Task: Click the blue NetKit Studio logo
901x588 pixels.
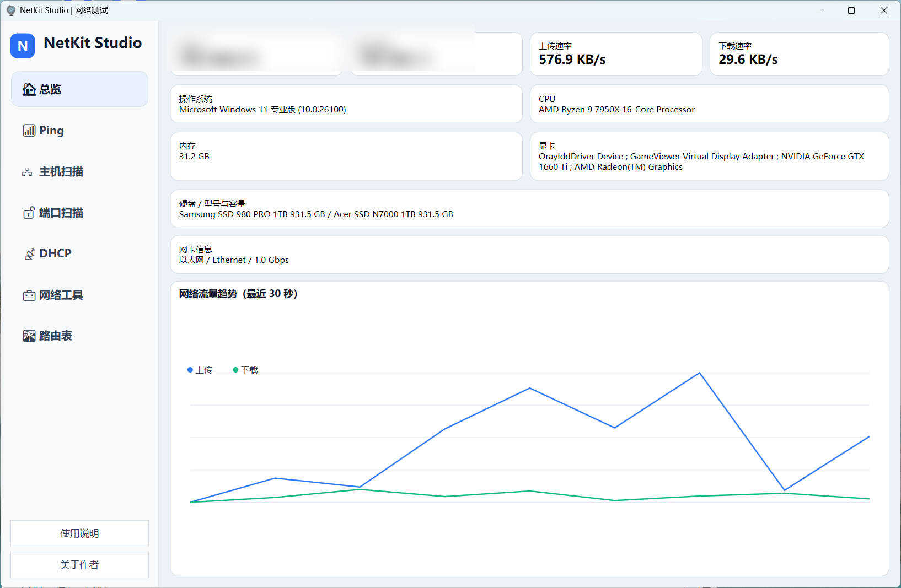Action: pos(22,46)
